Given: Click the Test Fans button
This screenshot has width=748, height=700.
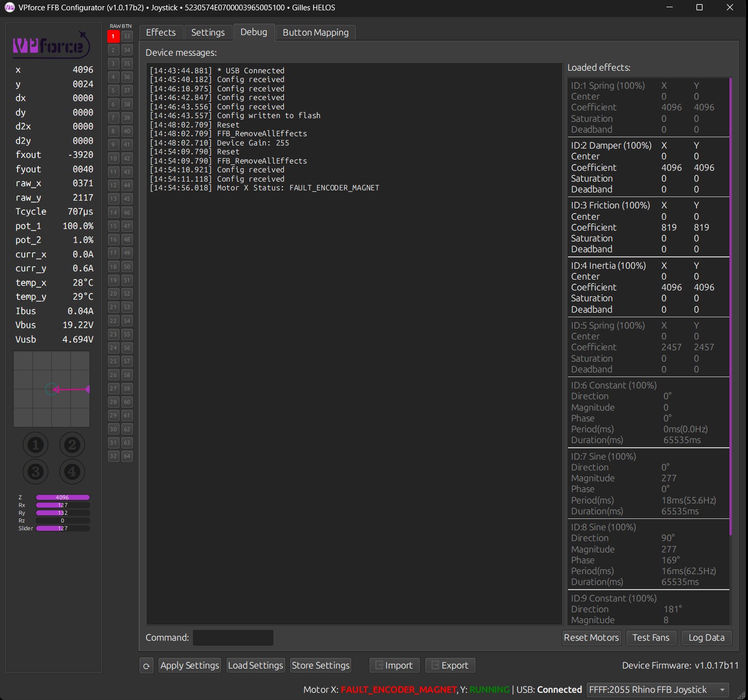Looking at the screenshot, I should click(x=651, y=638).
